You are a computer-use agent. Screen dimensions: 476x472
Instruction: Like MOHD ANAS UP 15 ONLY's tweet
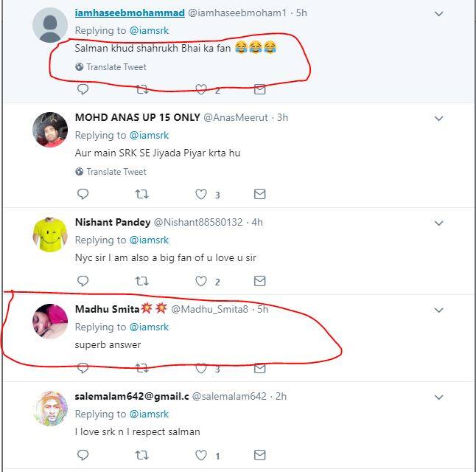point(201,194)
